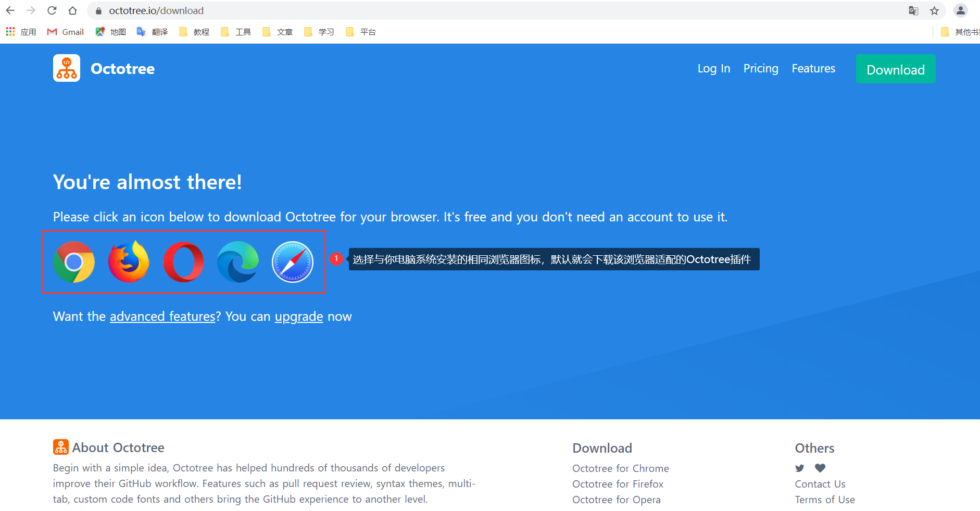
Task: Click the Safari browser download icon
Action: pyautogui.click(x=293, y=261)
